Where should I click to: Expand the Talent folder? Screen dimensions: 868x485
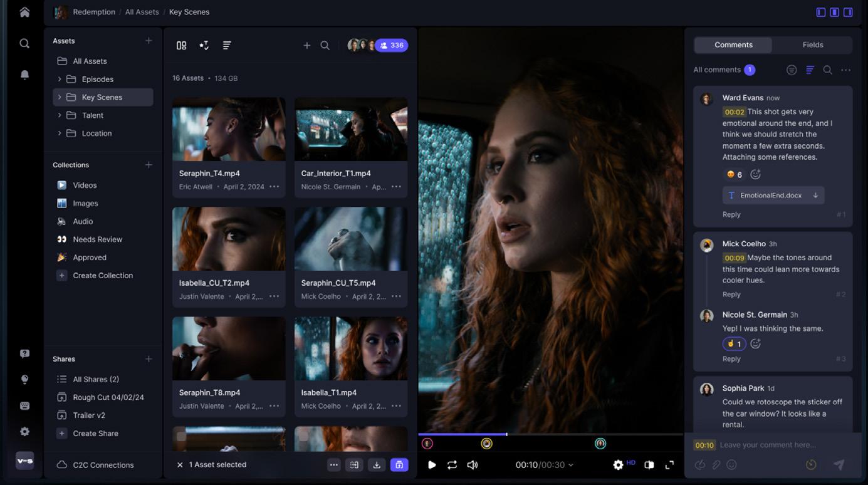pos(60,115)
